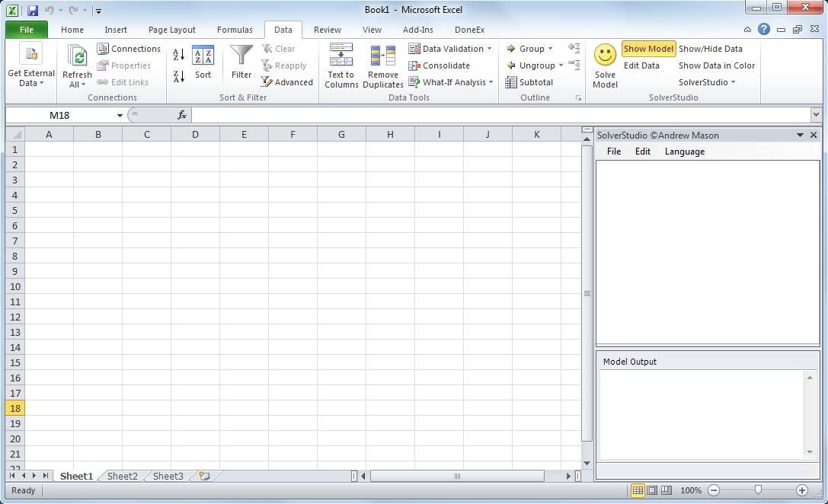
Task: Open SolverStudio dropdown menu
Action: 707,82
